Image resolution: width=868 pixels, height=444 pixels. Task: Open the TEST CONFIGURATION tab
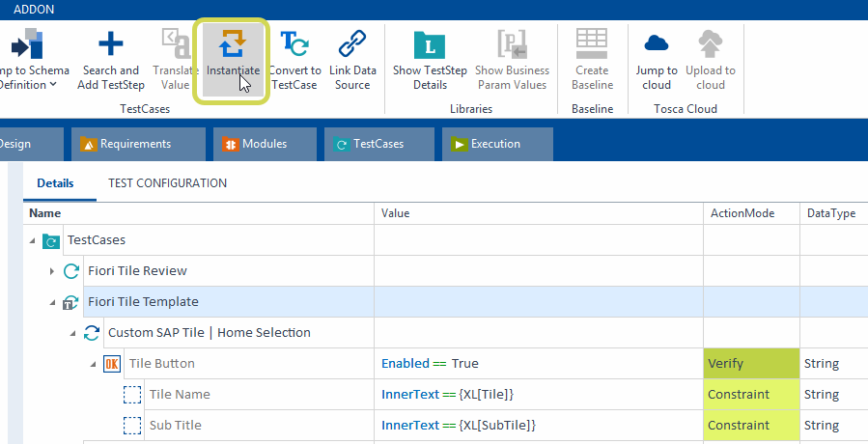coord(167,183)
